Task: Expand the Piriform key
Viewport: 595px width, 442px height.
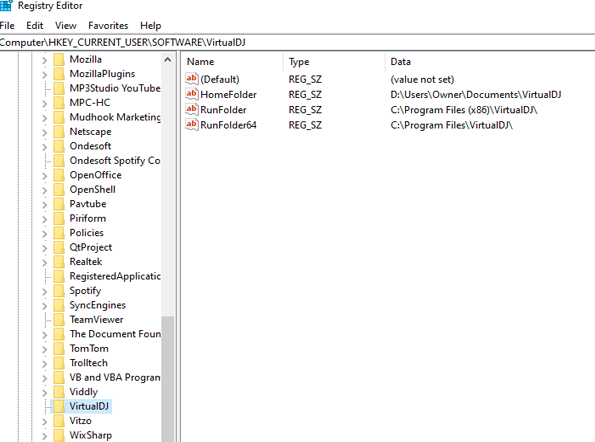Action: pos(44,219)
